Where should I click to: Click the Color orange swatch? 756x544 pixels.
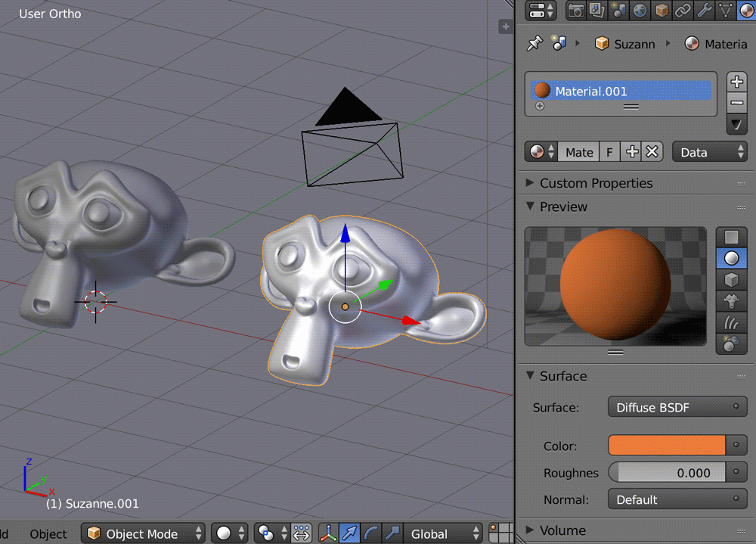(x=667, y=446)
